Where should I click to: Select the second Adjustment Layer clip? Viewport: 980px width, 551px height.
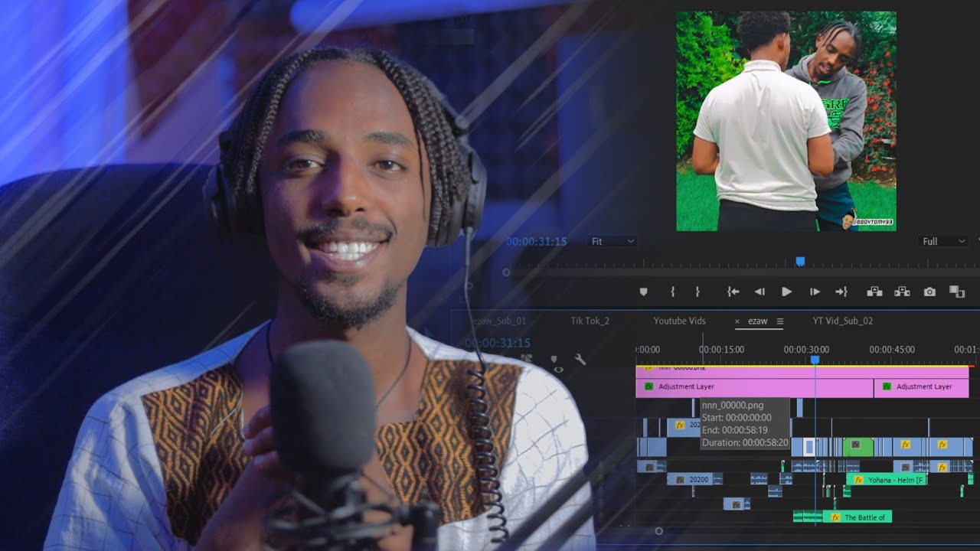point(921,387)
